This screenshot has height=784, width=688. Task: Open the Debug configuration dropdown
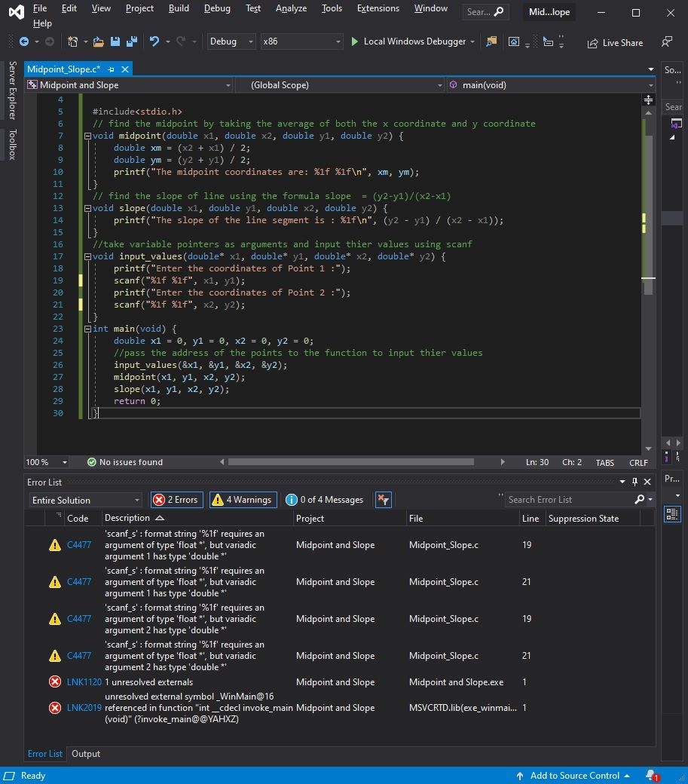231,41
